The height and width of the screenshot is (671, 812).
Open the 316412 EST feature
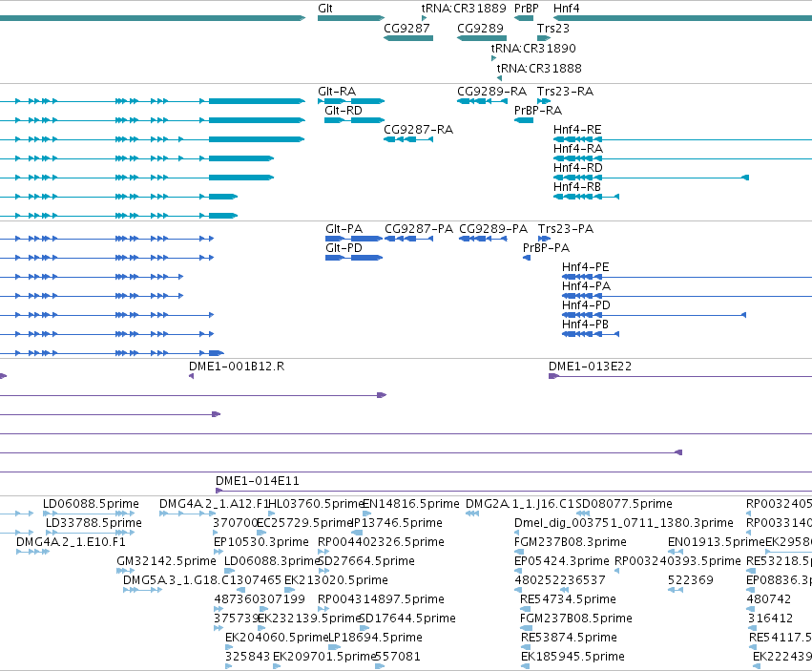(751, 628)
